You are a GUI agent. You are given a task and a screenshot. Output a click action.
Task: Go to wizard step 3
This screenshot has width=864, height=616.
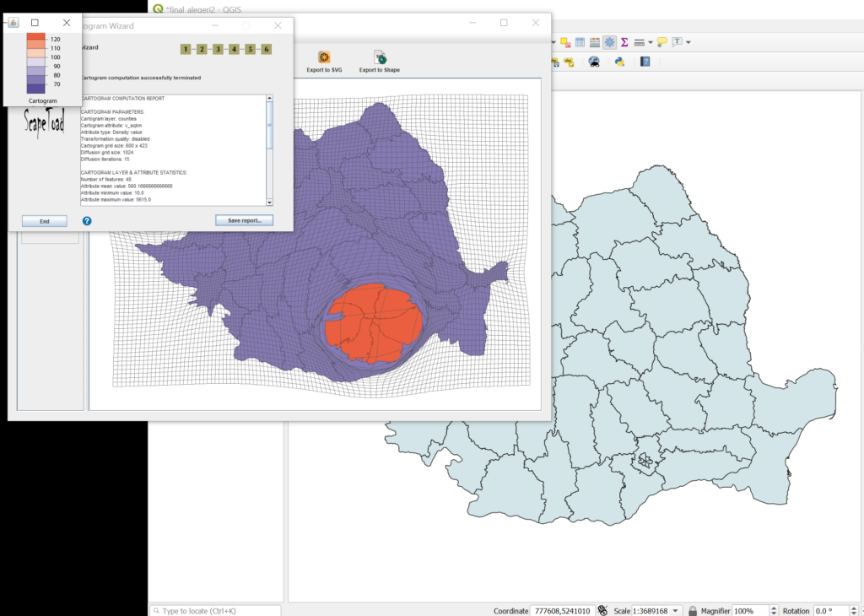pos(218,49)
